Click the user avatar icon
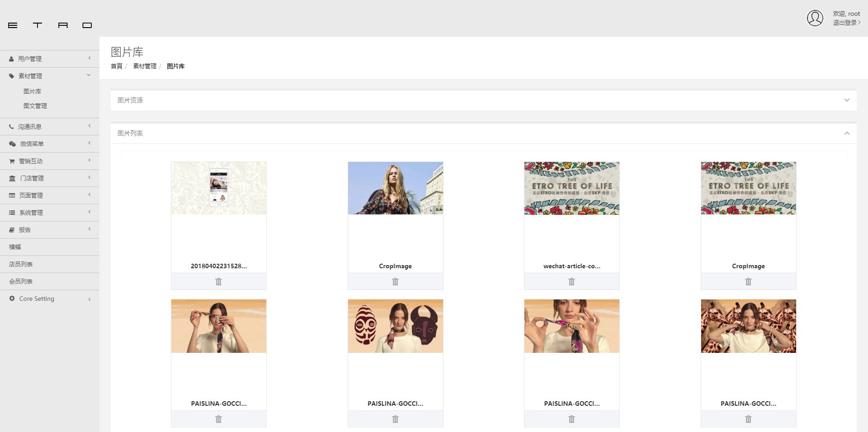Viewport: 868px width, 432px height. click(815, 18)
